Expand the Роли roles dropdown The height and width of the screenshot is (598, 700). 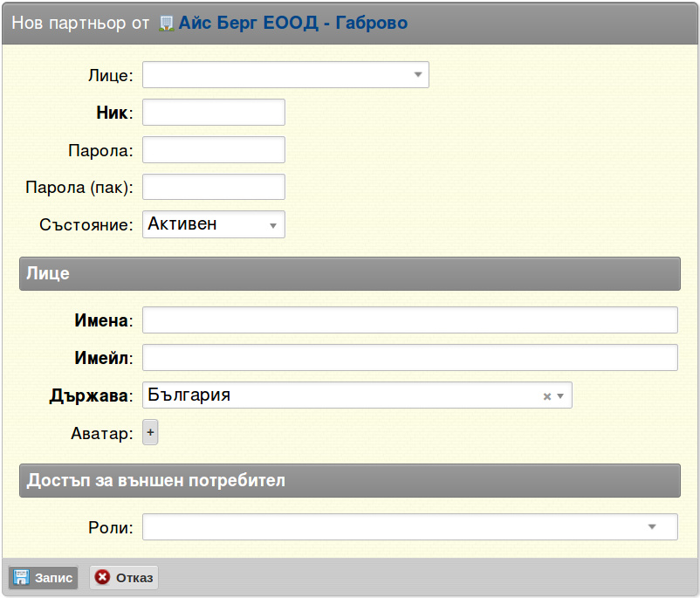tap(410, 527)
